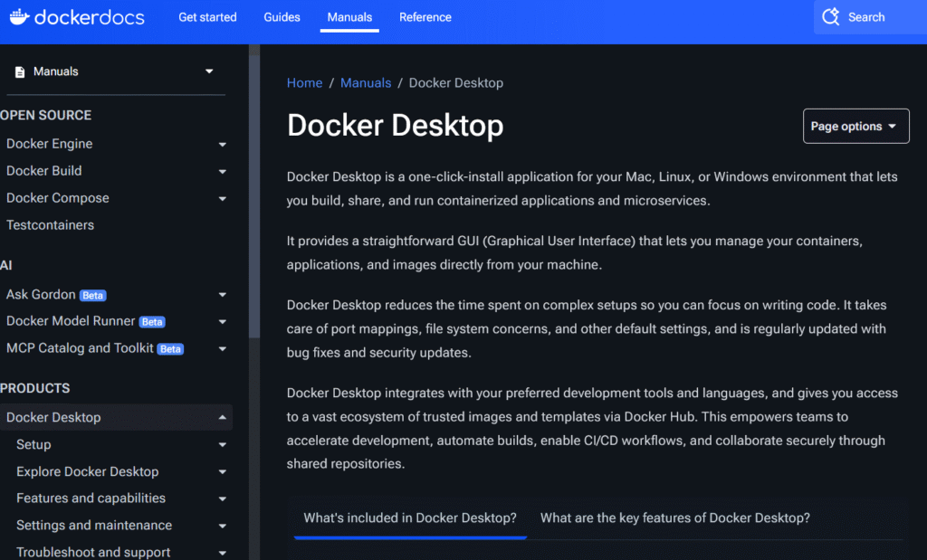Expand the Ask Gordon section arrow

223,295
